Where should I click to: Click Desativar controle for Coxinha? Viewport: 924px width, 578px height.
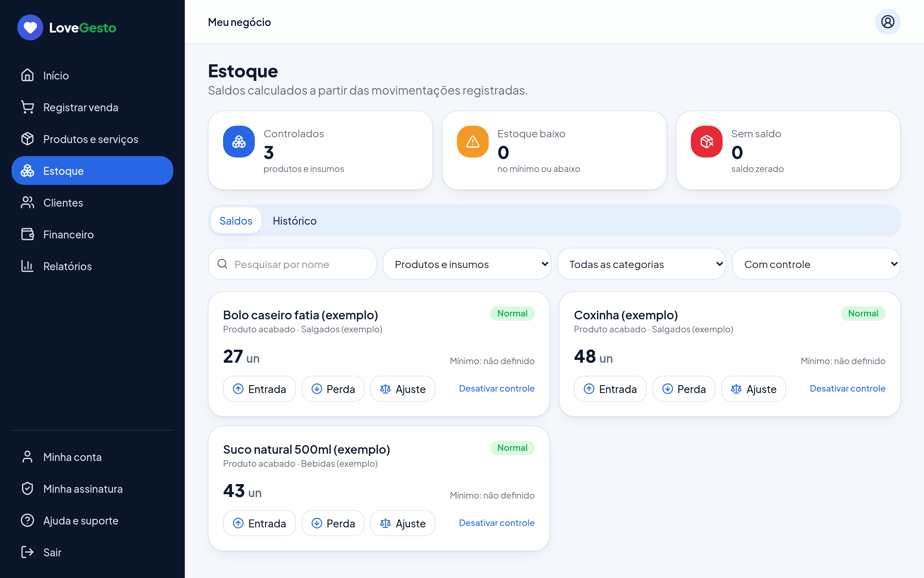point(847,388)
